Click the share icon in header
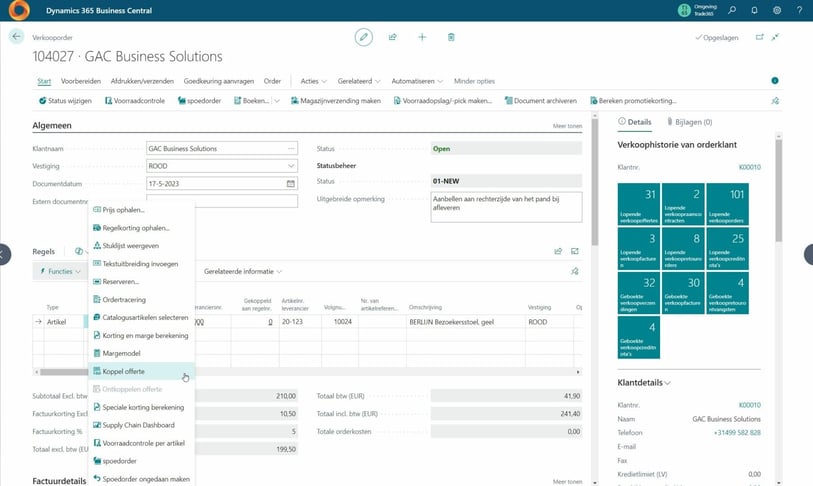 pos(393,37)
